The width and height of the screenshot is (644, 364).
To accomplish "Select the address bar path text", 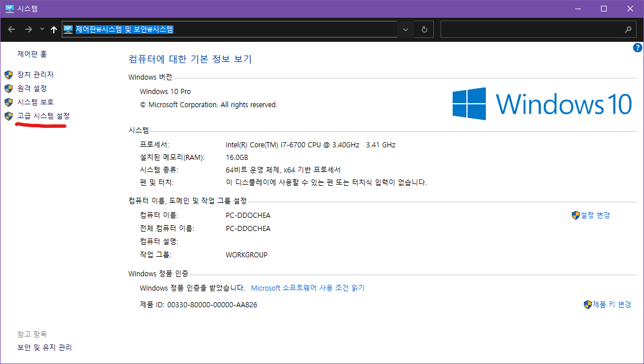I will click(124, 29).
